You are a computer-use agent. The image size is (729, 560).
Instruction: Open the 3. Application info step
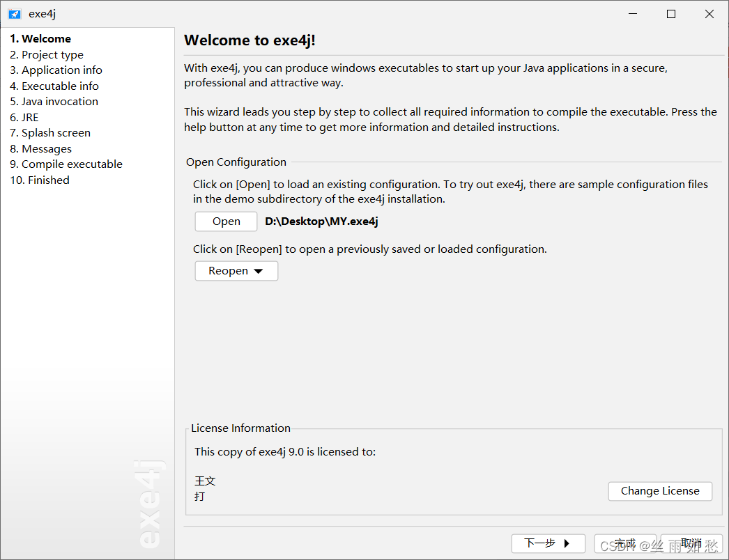coord(56,70)
